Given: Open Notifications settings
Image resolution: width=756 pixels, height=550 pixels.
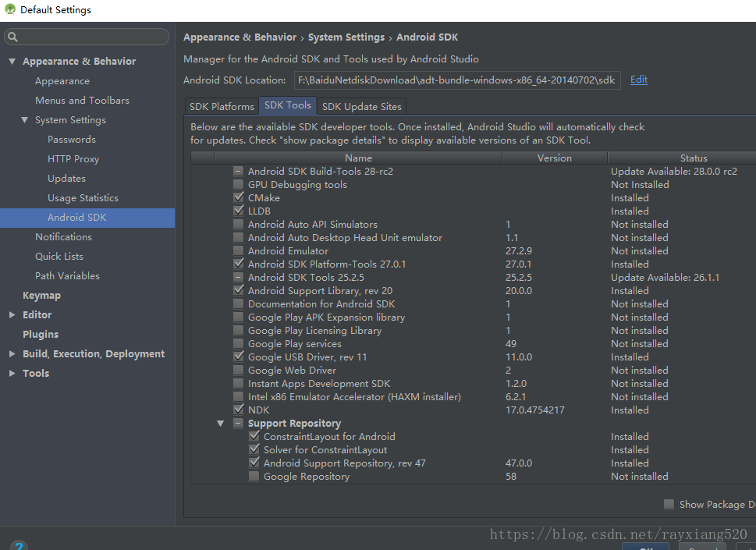Looking at the screenshot, I should 64,236.
